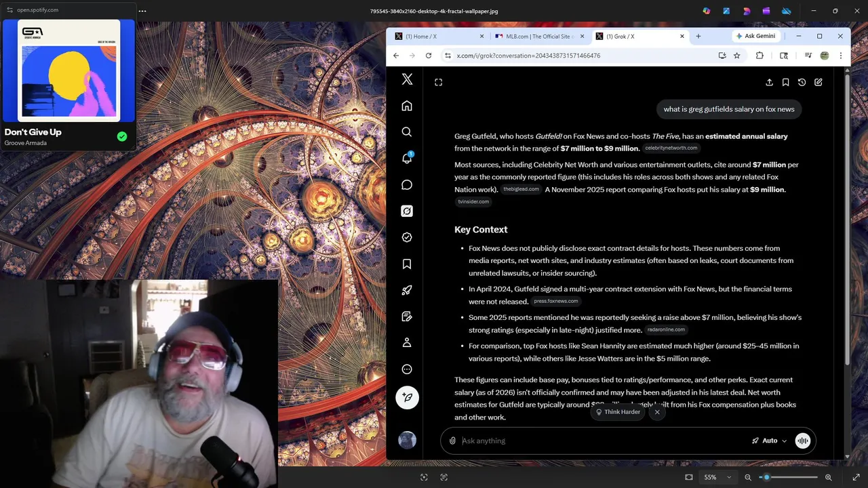Click the Ask Gemini button
The image size is (868, 488).
756,36
